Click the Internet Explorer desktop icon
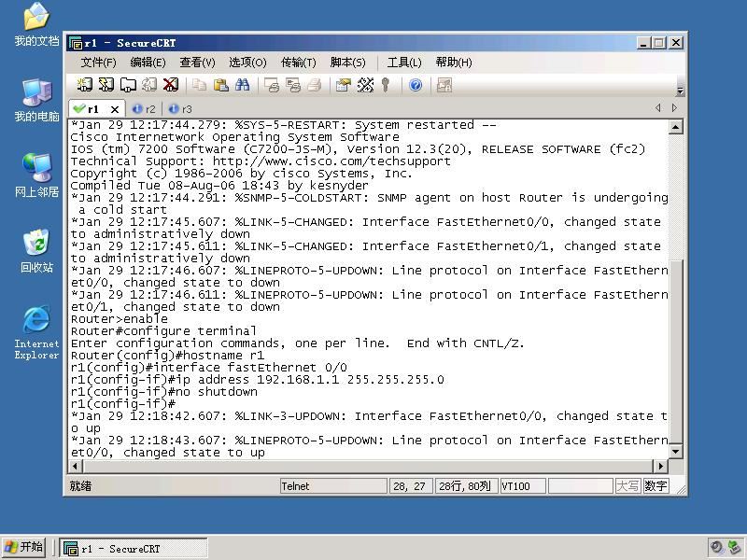Image resolution: width=747 pixels, height=560 pixels. click(x=36, y=332)
